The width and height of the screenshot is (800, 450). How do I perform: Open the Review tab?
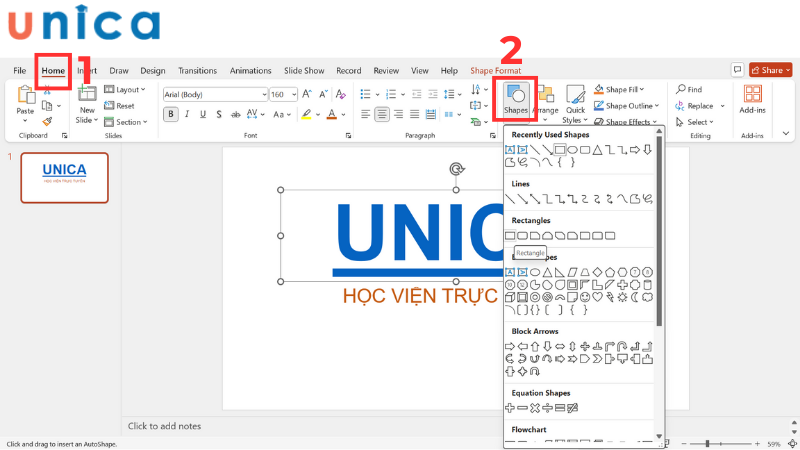pyautogui.click(x=386, y=70)
